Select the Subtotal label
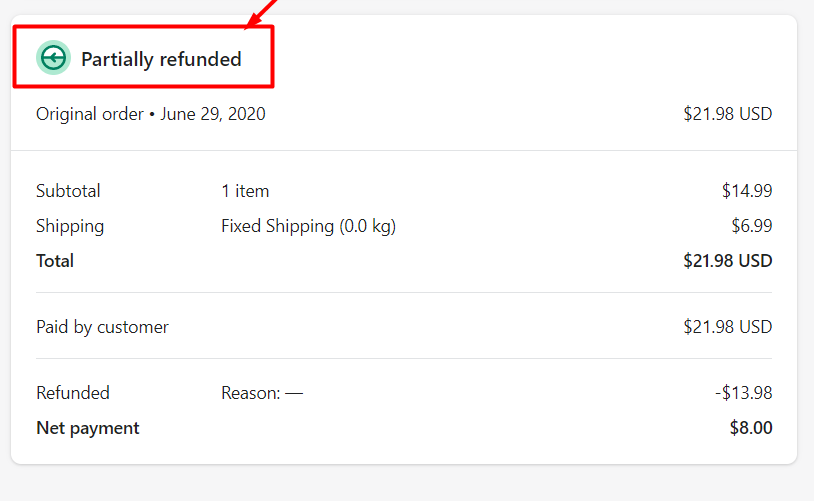Screen dimensions: 814x501 (68, 191)
